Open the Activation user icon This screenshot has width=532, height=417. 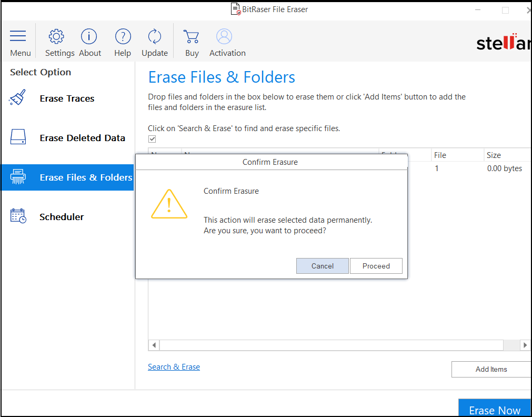point(224,36)
